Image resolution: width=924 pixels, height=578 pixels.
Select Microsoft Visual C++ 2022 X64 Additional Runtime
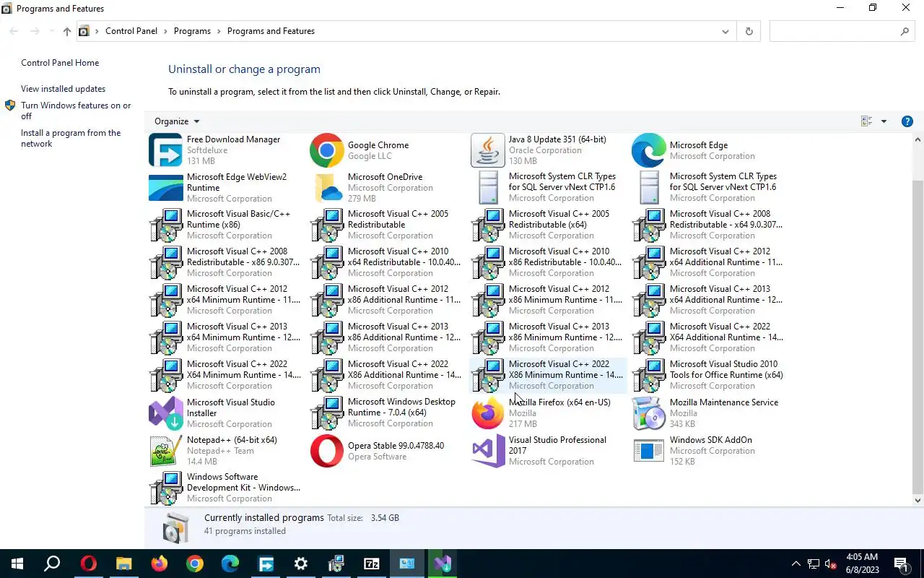[710, 338]
